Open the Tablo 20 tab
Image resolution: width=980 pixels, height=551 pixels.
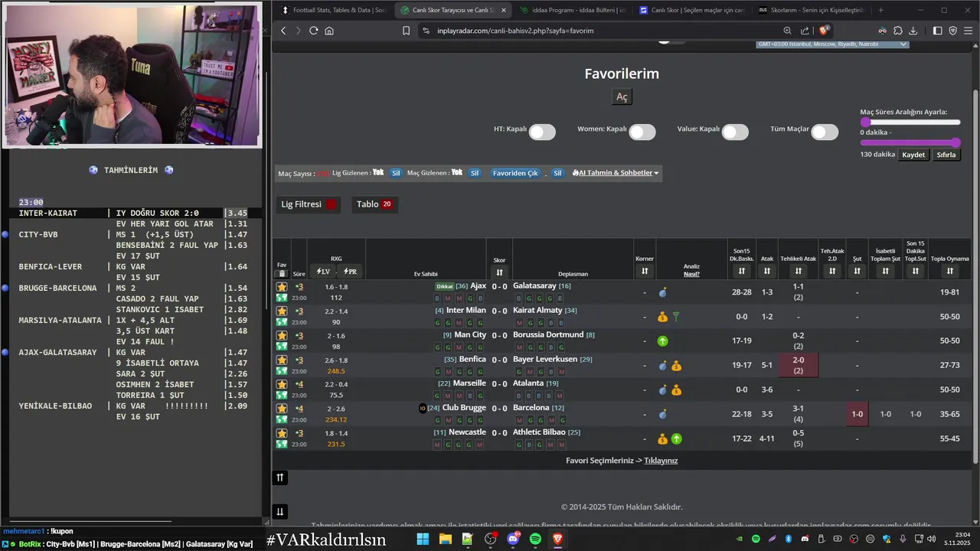coord(375,204)
